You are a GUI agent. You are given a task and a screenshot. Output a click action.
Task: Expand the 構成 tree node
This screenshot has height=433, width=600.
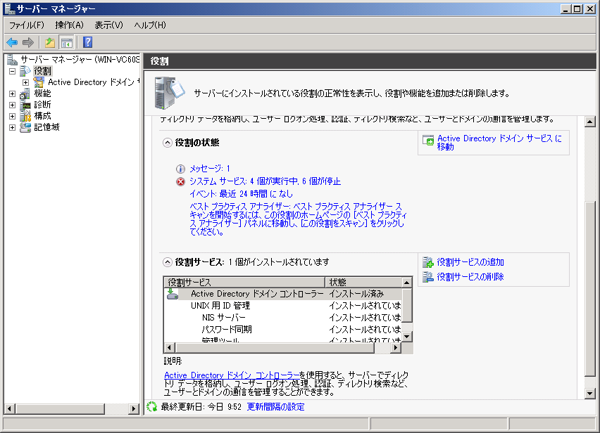point(12,116)
